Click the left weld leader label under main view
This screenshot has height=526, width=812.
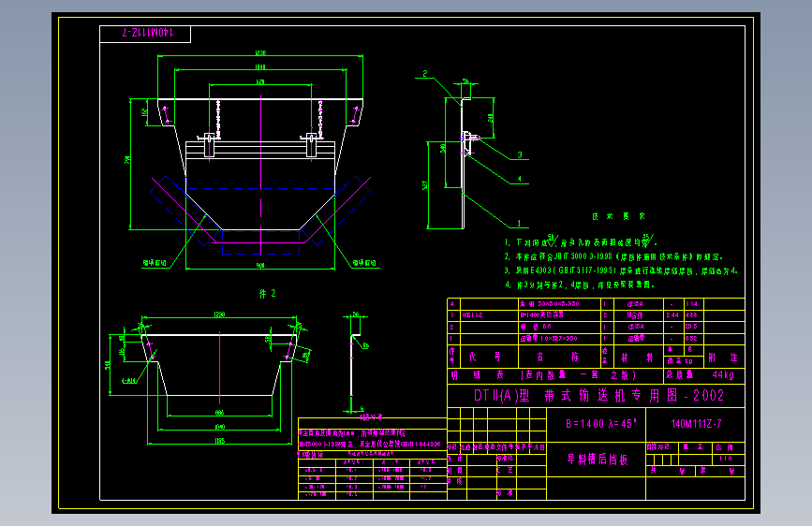(x=155, y=263)
